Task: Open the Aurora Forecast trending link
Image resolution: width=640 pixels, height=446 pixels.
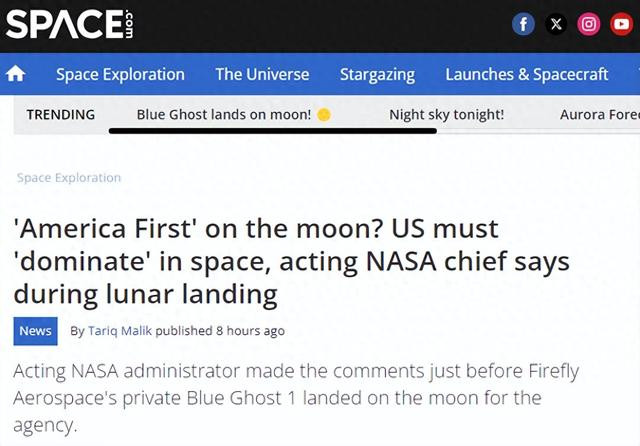Action: (x=600, y=115)
